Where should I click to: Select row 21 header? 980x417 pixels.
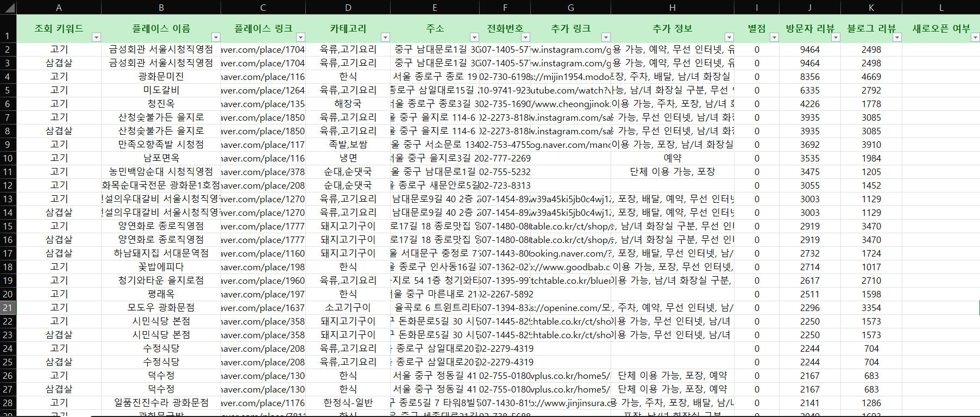click(8, 308)
